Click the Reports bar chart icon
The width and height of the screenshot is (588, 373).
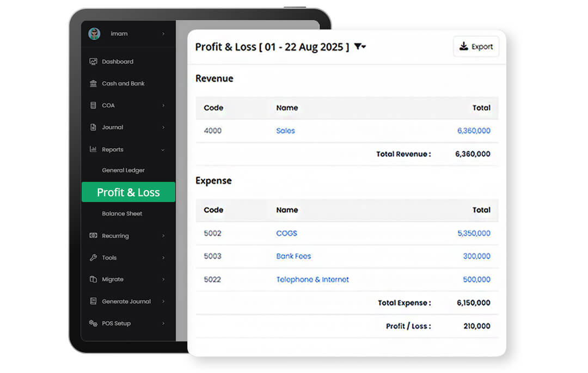pyautogui.click(x=93, y=149)
